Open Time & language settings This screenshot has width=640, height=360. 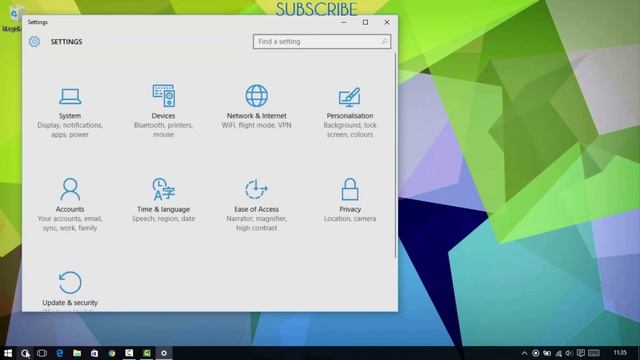tap(163, 200)
